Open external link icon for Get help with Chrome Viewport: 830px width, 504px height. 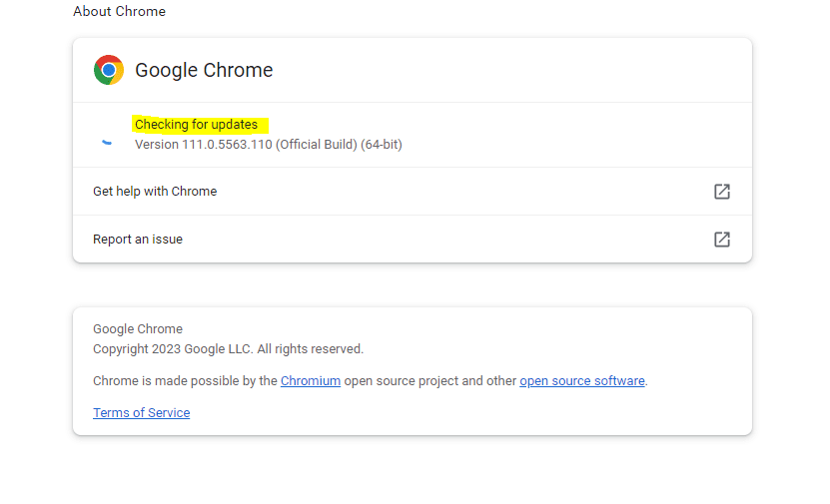tap(721, 192)
